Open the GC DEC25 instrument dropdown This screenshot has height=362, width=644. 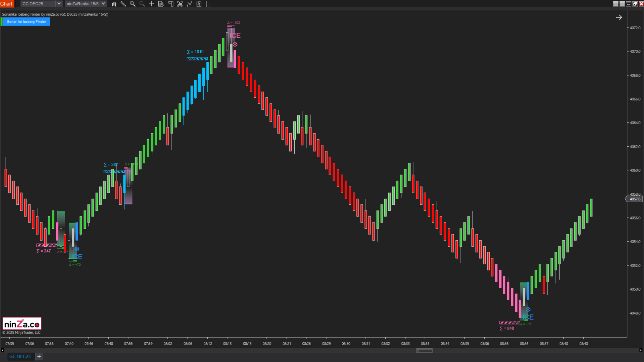[59, 3]
